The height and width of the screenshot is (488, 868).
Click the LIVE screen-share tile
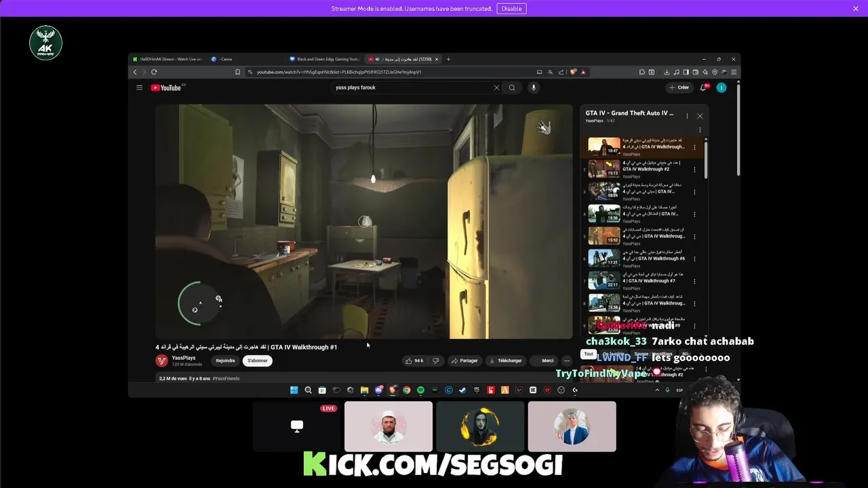pyautogui.click(x=296, y=426)
